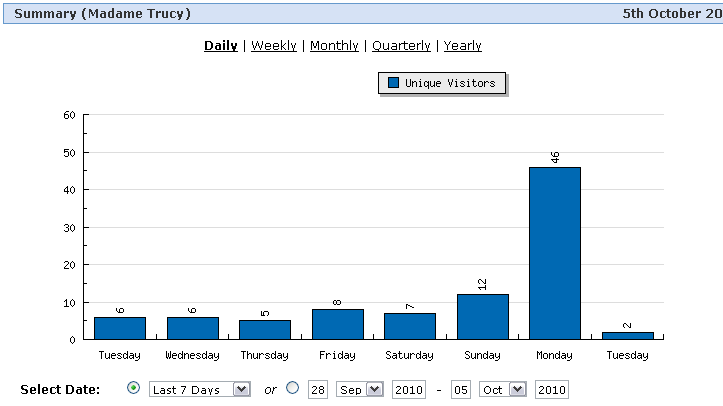Open the Oct end month dropdown
Image resolution: width=723 pixels, height=406 pixels.
(x=503, y=389)
